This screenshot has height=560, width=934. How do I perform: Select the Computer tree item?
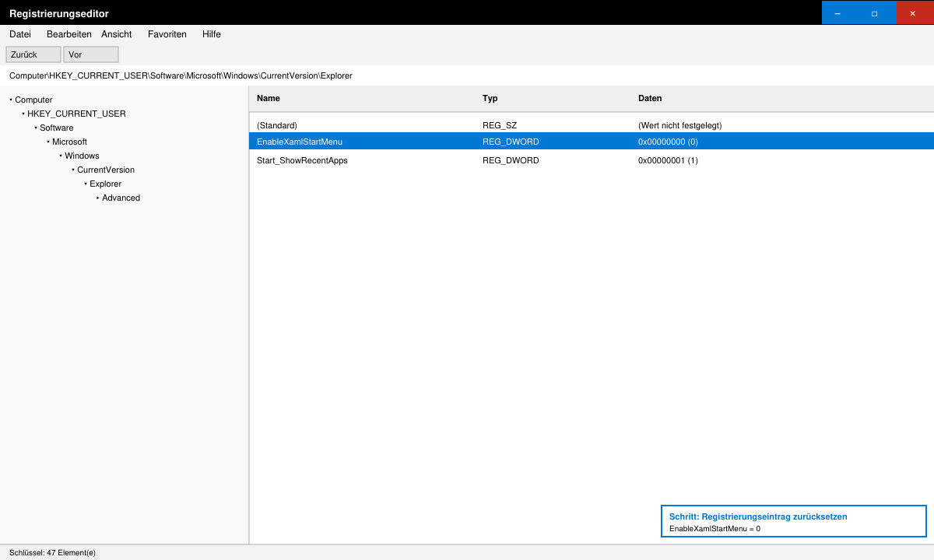[x=33, y=100]
